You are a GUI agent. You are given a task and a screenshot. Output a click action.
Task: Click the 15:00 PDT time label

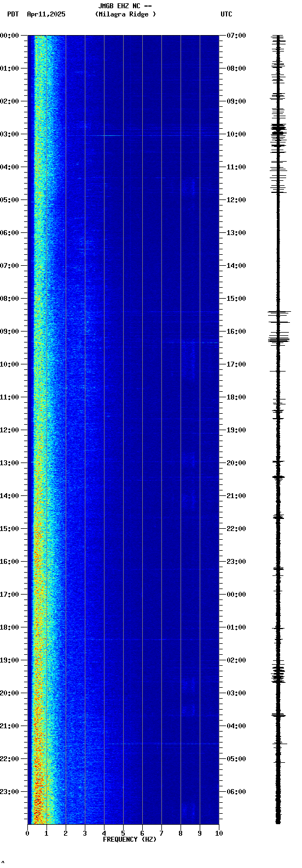pos(9,529)
